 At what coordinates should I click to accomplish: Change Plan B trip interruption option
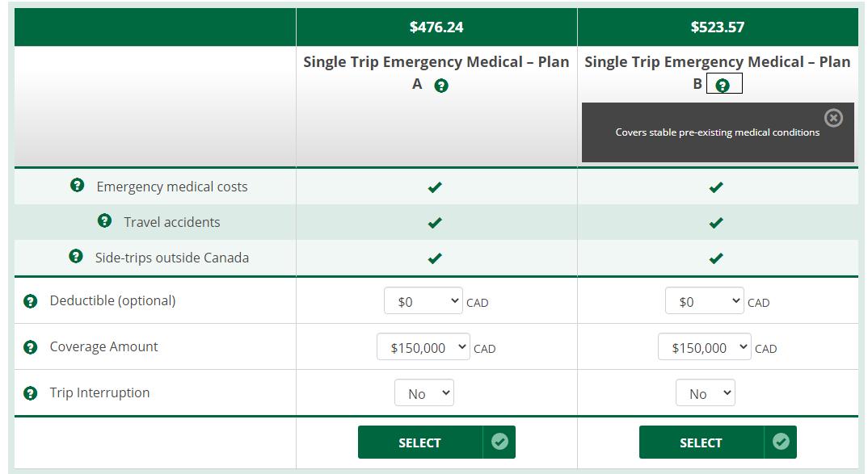pyautogui.click(x=706, y=393)
